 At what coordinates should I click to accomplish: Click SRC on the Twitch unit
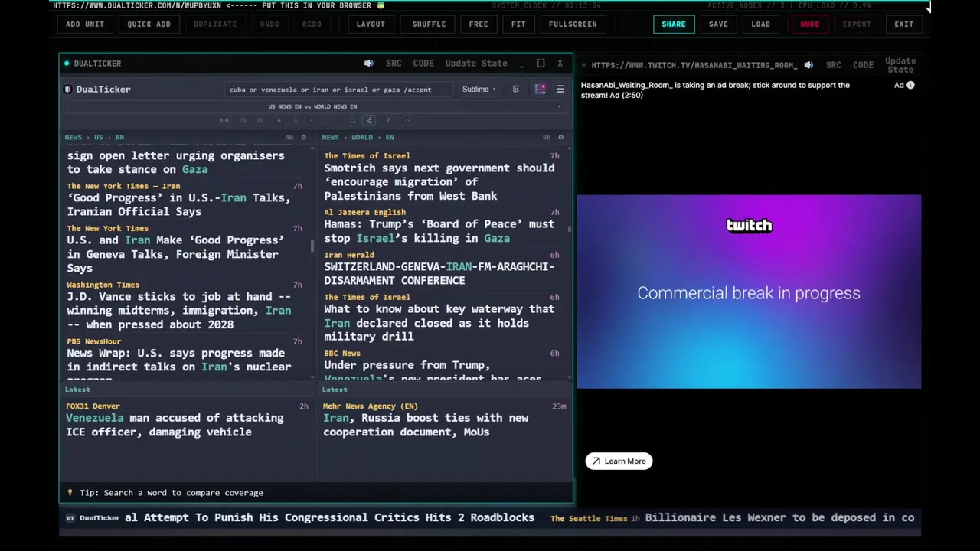[x=834, y=65]
